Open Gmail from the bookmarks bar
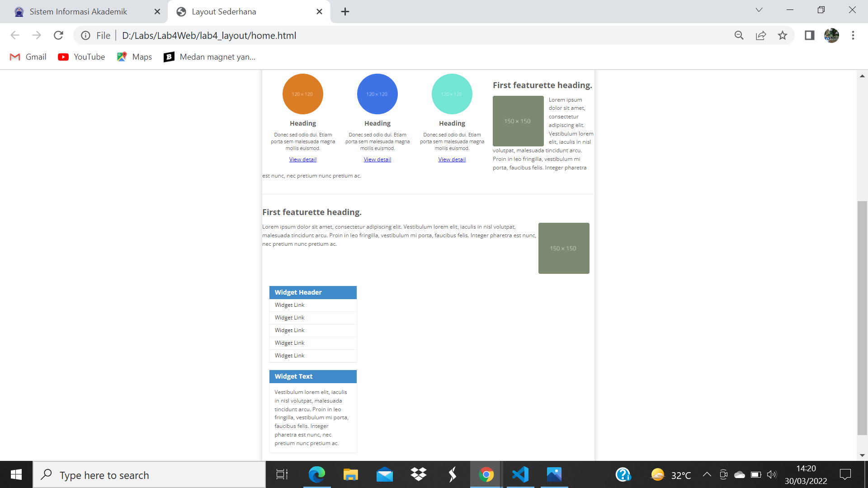This screenshot has width=868, height=488. 28,56
